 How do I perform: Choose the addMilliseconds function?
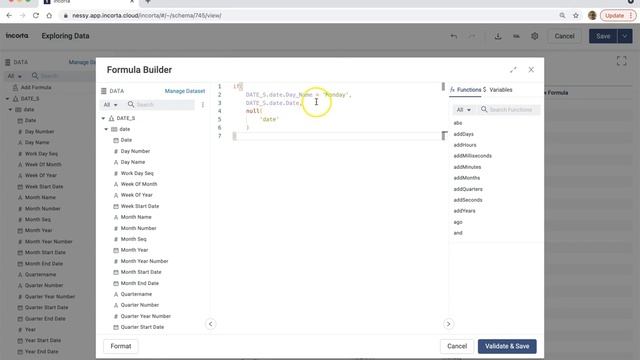473,156
